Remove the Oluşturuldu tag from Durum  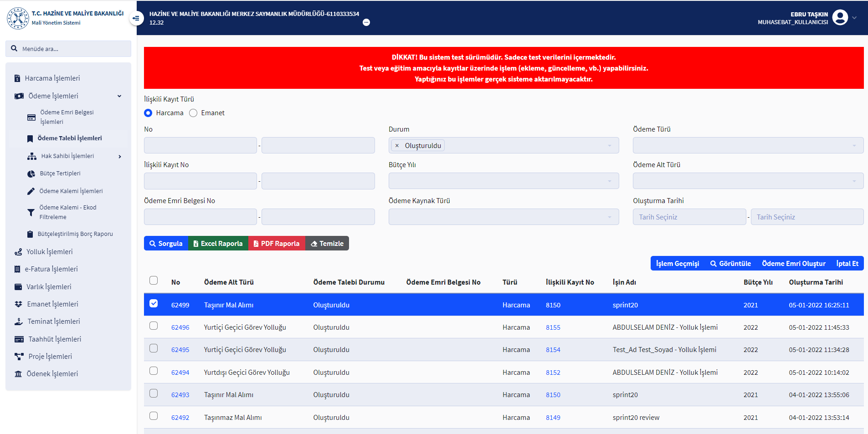point(397,146)
